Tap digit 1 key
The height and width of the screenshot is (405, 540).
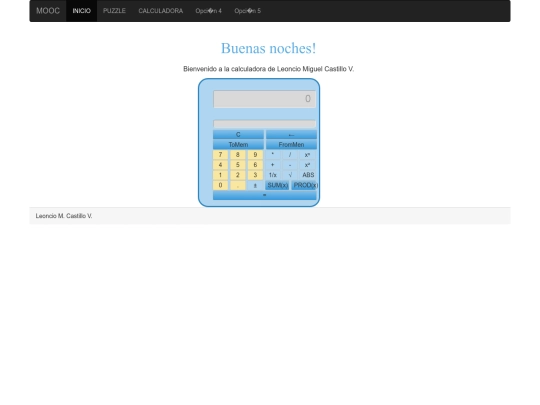tap(220, 175)
